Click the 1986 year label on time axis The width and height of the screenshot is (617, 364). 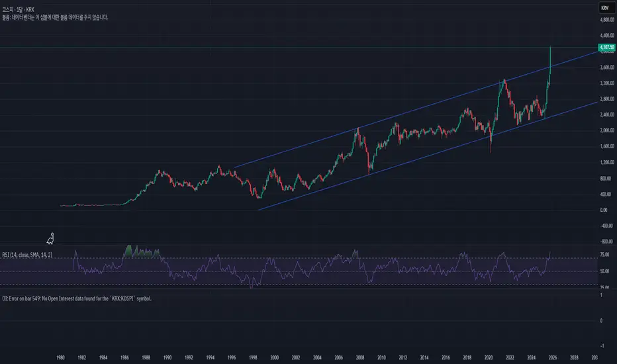(x=124, y=357)
